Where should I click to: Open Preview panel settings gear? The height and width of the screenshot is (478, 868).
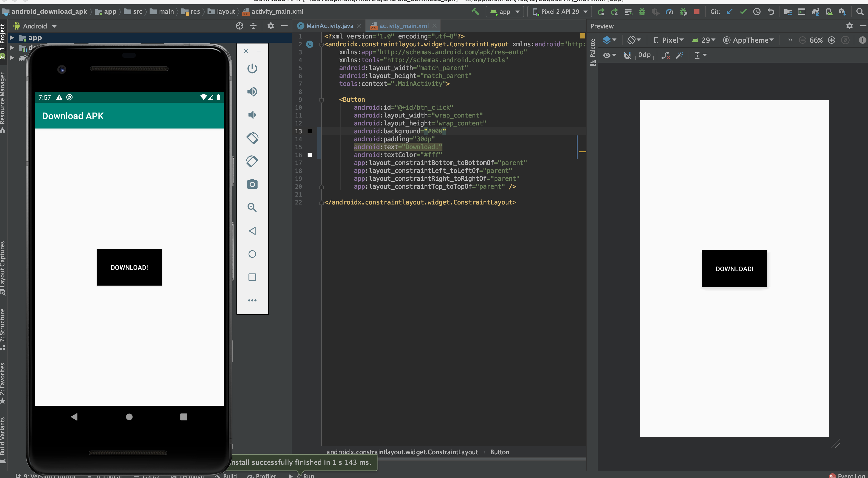tap(850, 26)
